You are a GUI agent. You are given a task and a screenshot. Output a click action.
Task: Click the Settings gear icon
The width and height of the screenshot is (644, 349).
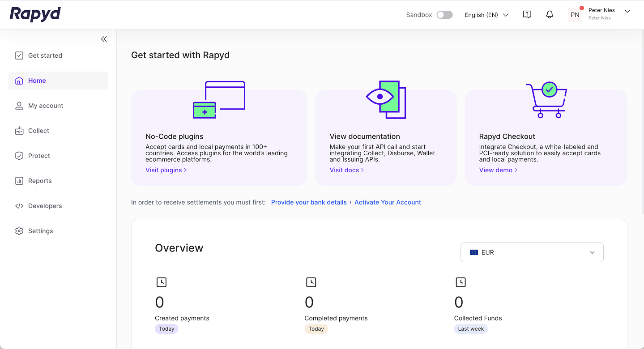click(19, 231)
